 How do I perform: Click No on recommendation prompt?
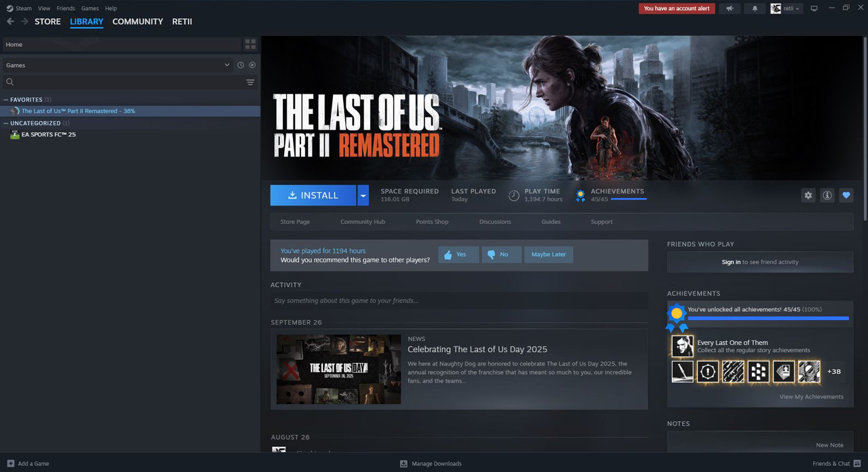point(502,254)
